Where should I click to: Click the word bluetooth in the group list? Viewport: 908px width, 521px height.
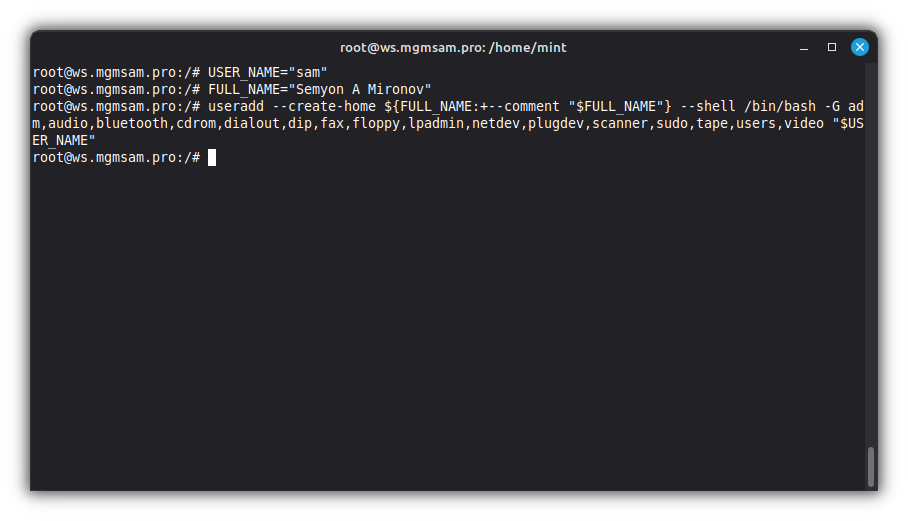132,123
